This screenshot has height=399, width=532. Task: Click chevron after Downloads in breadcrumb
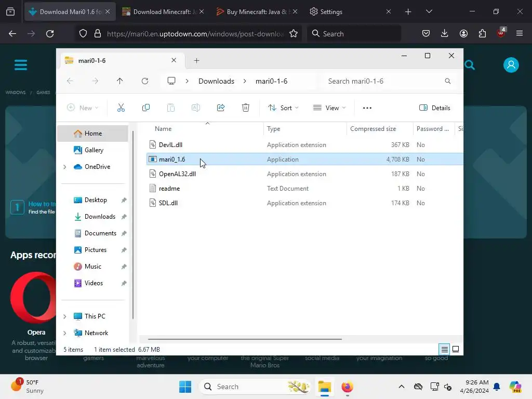[245, 81]
